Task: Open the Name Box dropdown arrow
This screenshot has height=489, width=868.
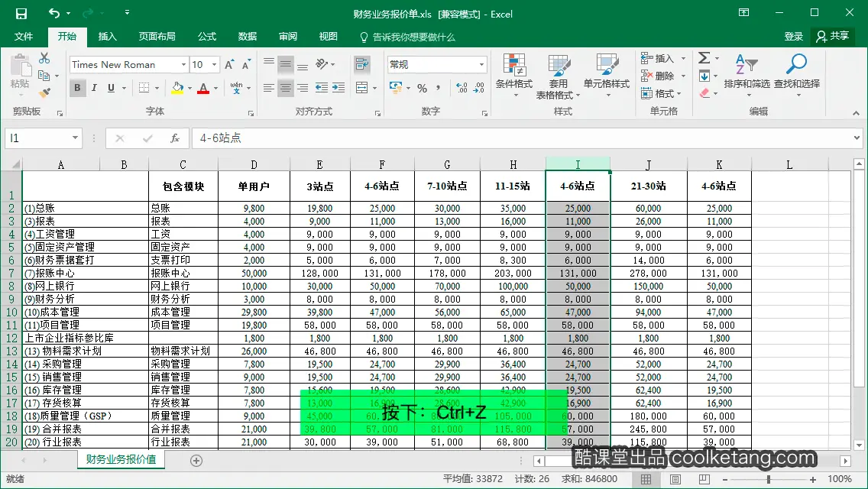Action: pos(75,138)
